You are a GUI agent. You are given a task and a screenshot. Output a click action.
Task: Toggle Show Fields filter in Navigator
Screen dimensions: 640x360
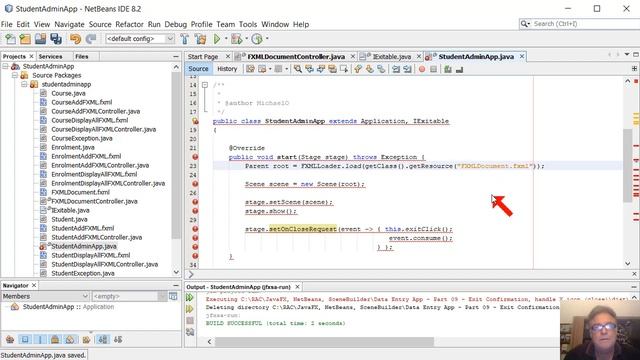25,339
